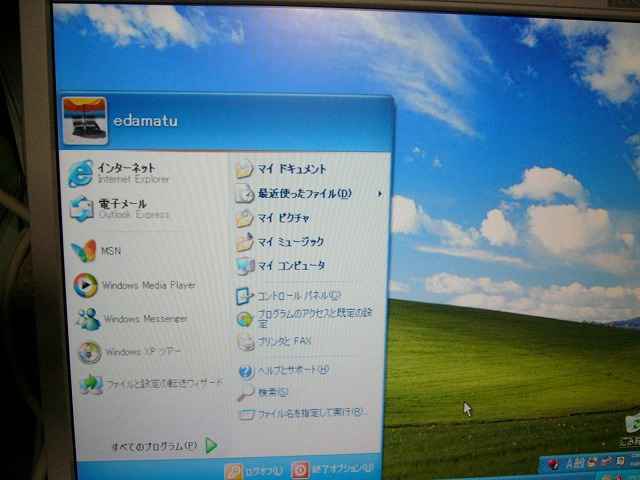Click the 終了オプション(U) button label

click(x=342, y=469)
